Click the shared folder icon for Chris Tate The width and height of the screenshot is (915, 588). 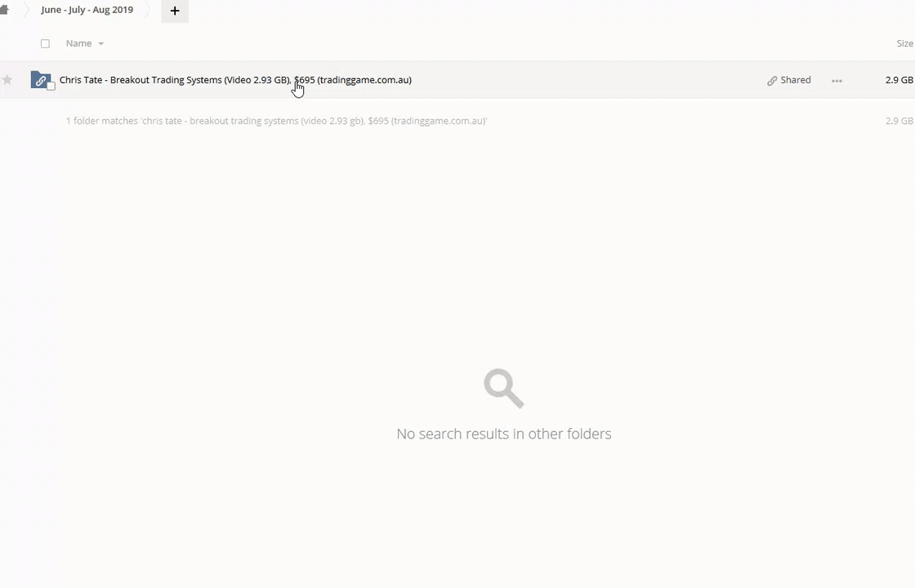coord(40,80)
